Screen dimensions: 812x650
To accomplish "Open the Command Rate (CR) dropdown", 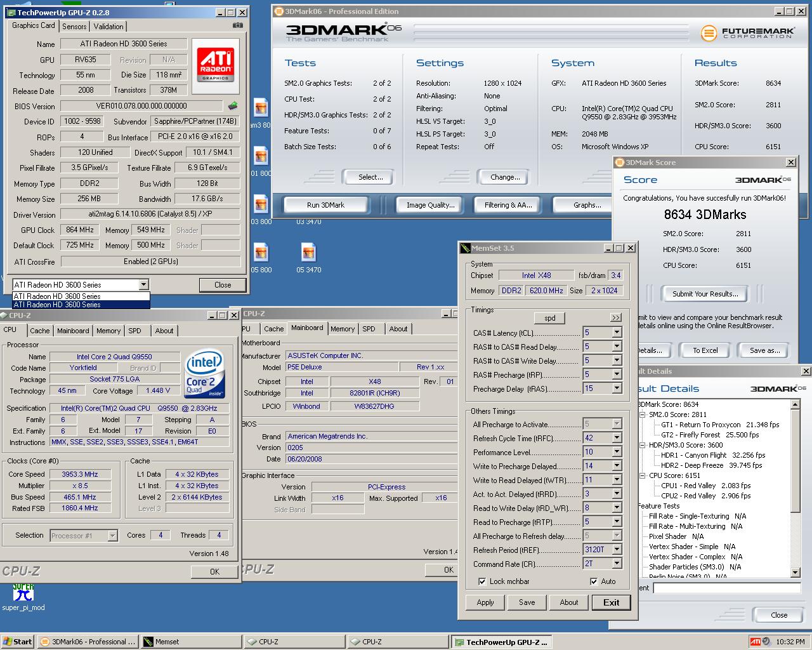I will (x=617, y=564).
